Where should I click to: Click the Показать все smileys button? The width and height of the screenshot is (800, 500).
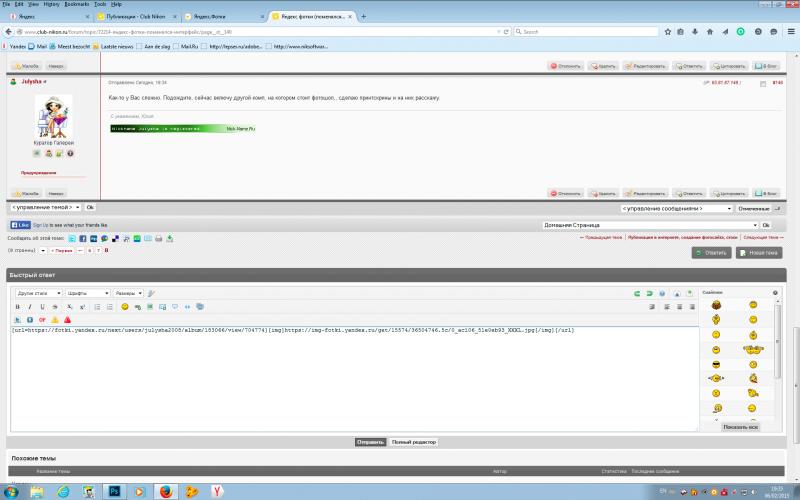click(740, 427)
